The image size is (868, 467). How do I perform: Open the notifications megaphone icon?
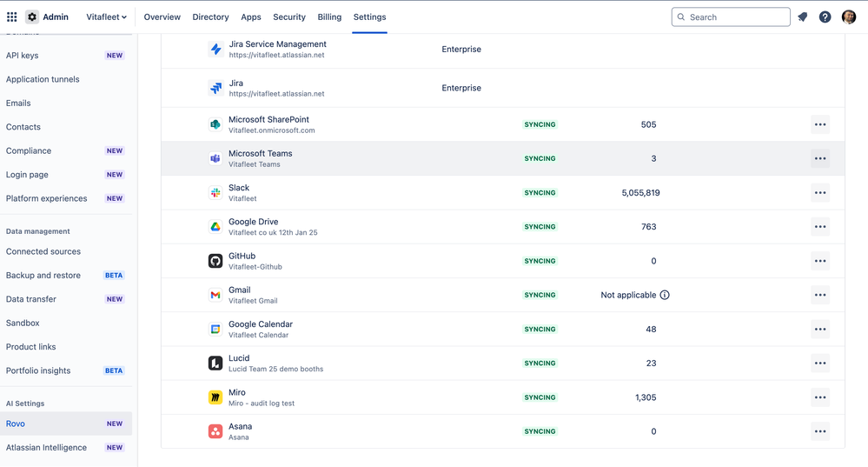click(802, 17)
